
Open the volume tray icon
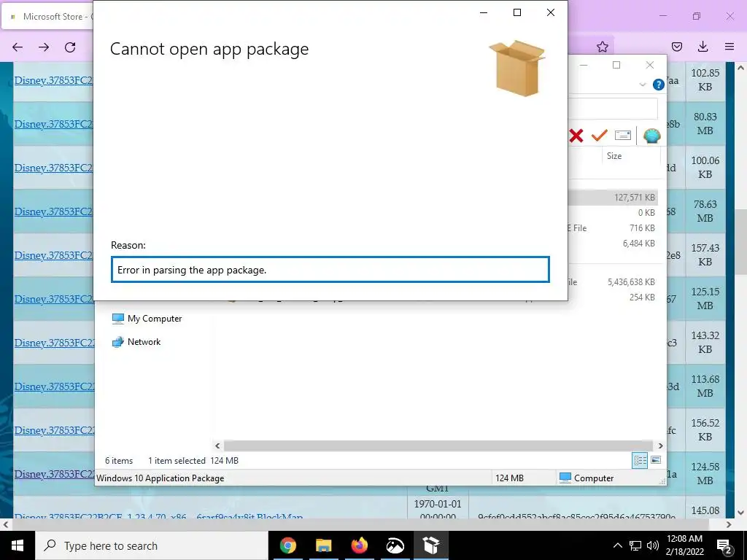point(652,545)
